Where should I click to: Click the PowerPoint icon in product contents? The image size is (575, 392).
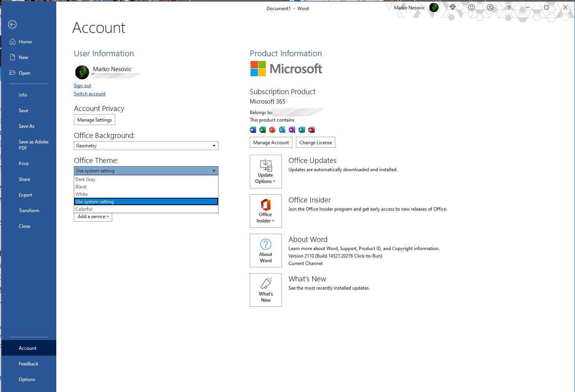272,129
